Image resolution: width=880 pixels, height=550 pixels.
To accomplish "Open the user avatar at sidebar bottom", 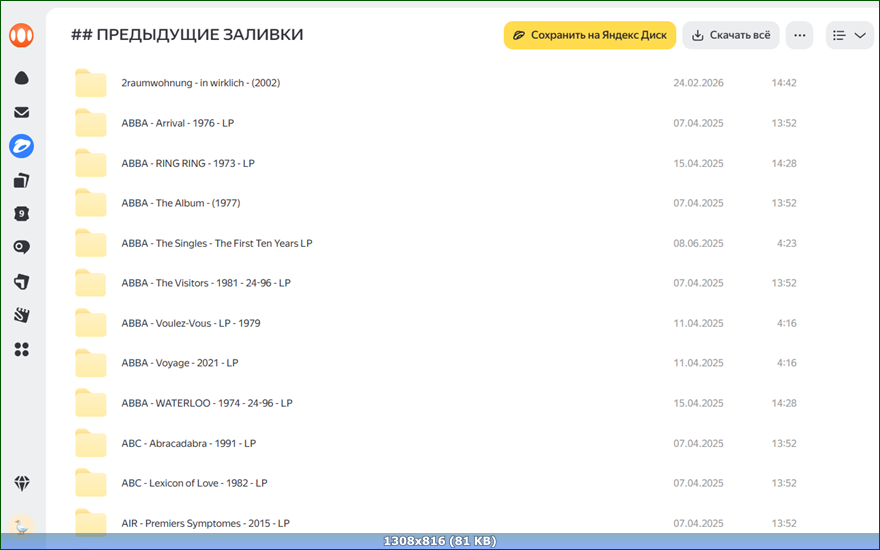I will (x=21, y=527).
